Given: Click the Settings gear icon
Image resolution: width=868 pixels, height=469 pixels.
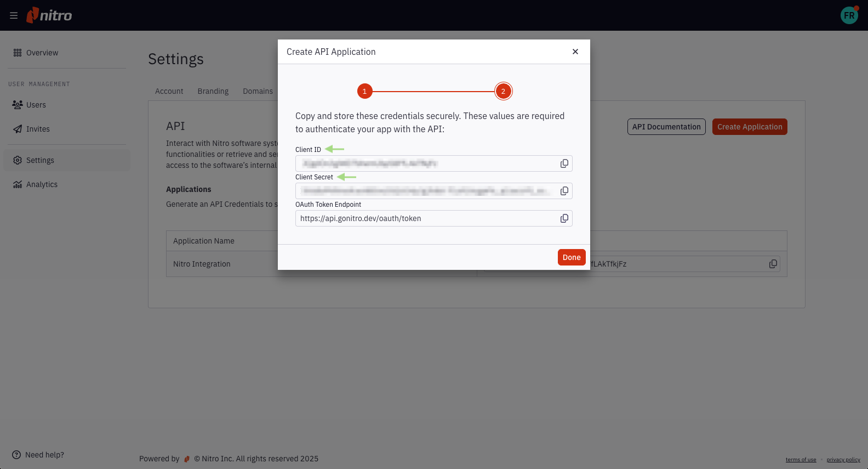Looking at the screenshot, I should pyautogui.click(x=18, y=160).
